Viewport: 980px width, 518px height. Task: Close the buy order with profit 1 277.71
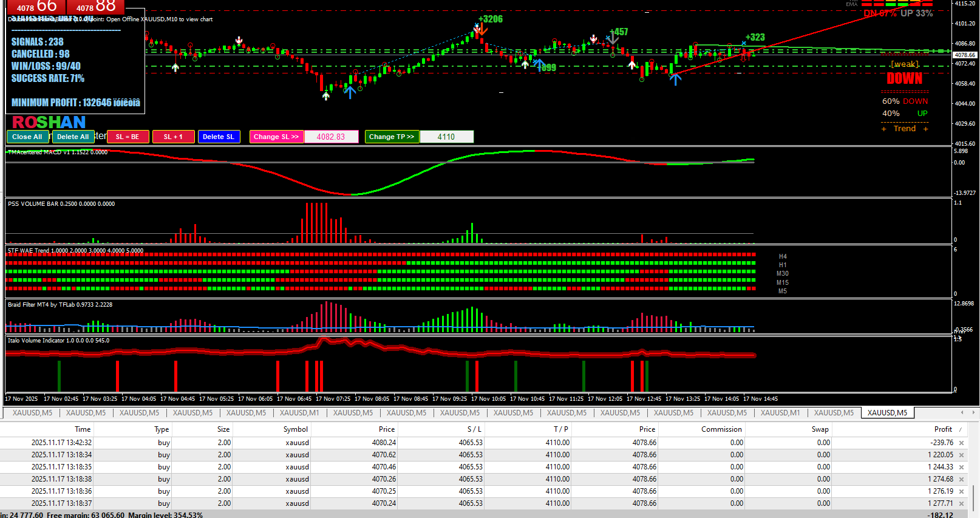pos(961,504)
